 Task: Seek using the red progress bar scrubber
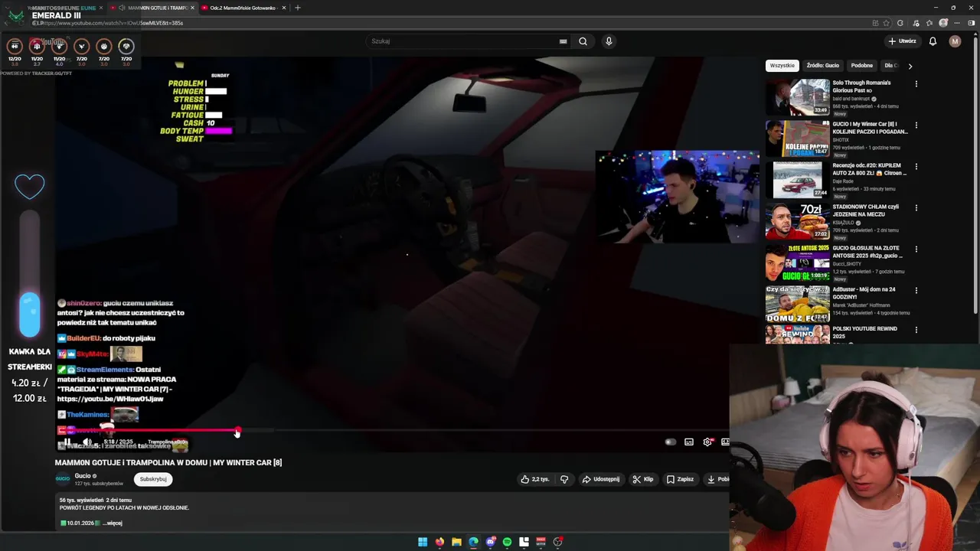tap(238, 431)
